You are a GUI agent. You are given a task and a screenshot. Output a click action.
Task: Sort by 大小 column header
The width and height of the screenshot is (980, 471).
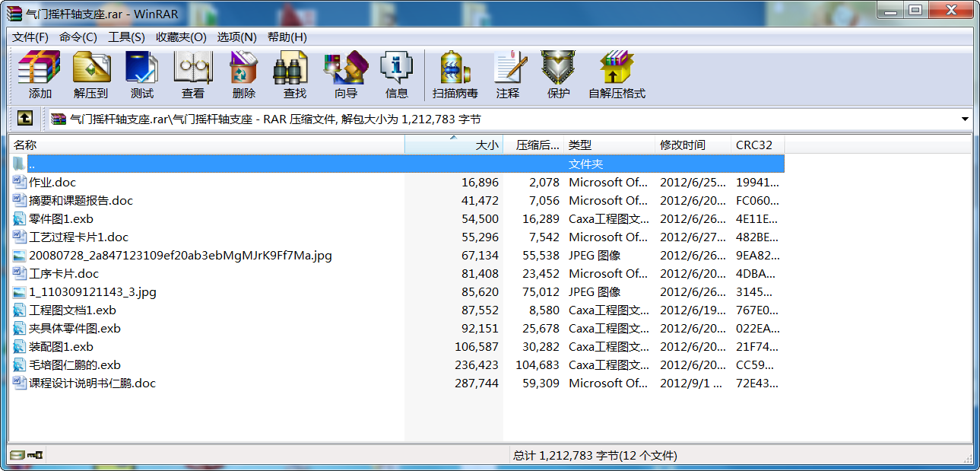(454, 145)
